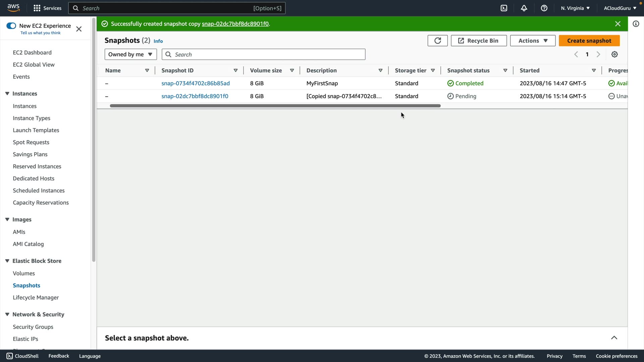Go to Volumes in the sidebar
This screenshot has width=644, height=362.
(24, 273)
